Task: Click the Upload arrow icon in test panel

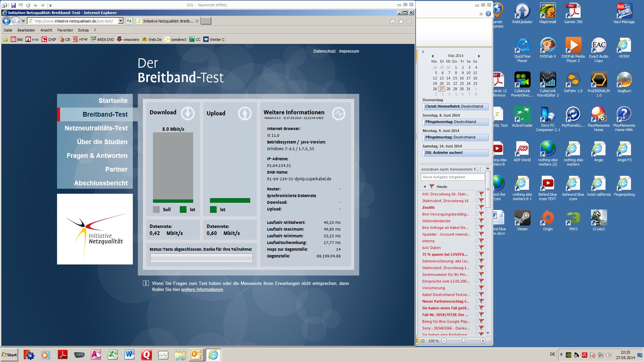Action: 245,114
